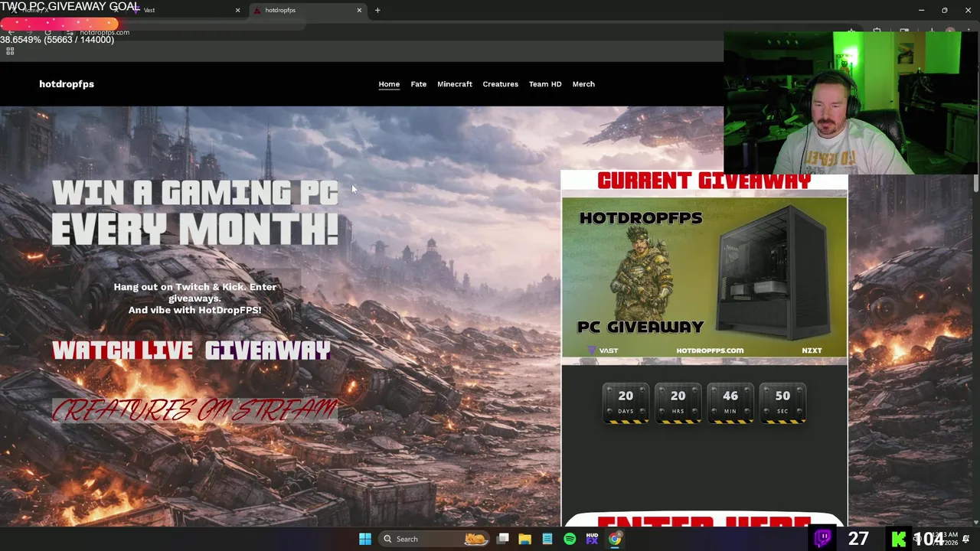Click the 20 DAYS countdown tile
Viewport: 980px width, 551px height.
pyautogui.click(x=626, y=403)
